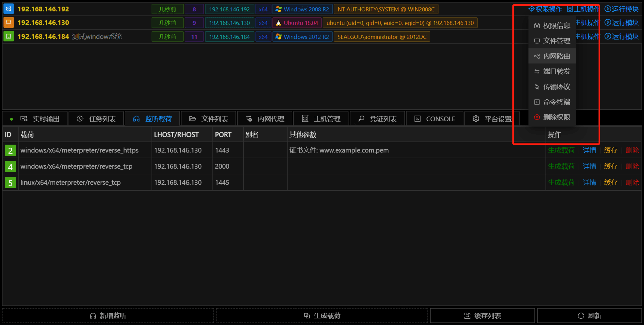Image resolution: width=644 pixels, height=325 pixels.
Task: Click session ID tag 11
Action: [x=194, y=36]
